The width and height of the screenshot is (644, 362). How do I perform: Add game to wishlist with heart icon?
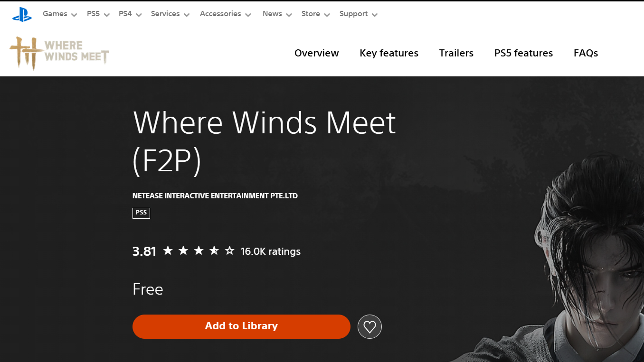[x=369, y=326]
